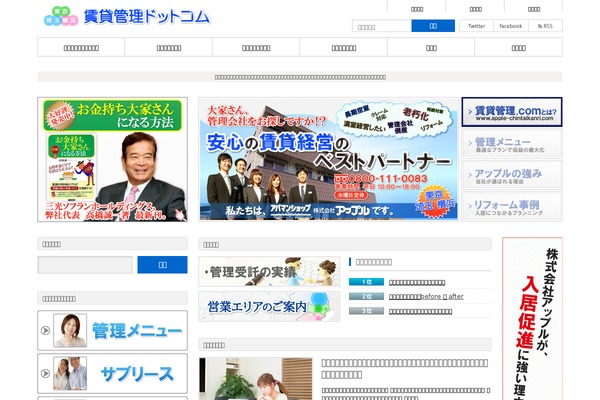600x400 pixels.
Task: Open the 営業エリアのご案内 banner
Action: [269, 307]
